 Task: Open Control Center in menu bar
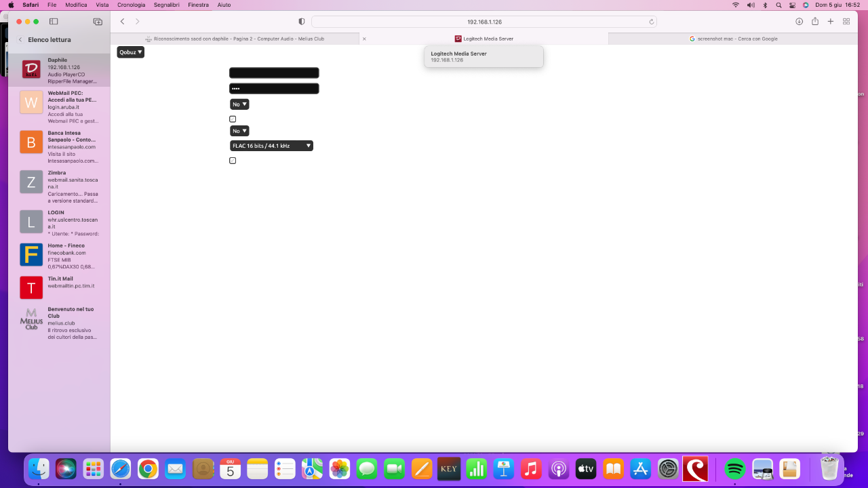tap(792, 5)
